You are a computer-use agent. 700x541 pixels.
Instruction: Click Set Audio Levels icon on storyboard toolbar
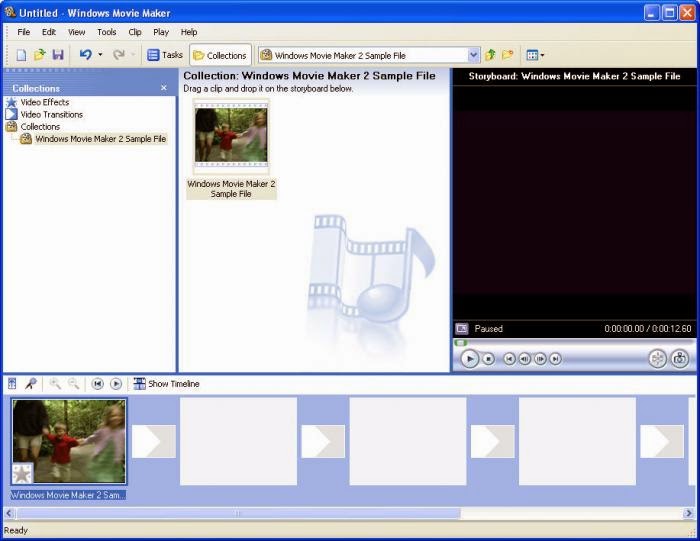click(x=12, y=384)
